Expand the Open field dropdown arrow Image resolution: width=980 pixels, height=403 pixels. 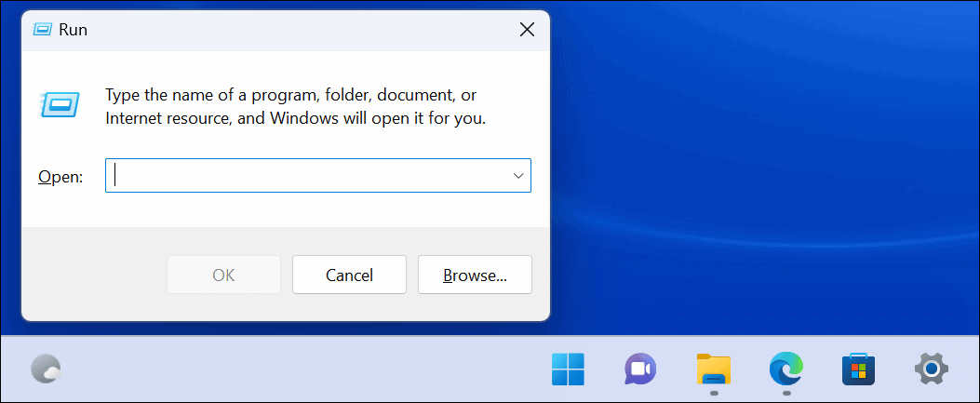pos(517,175)
